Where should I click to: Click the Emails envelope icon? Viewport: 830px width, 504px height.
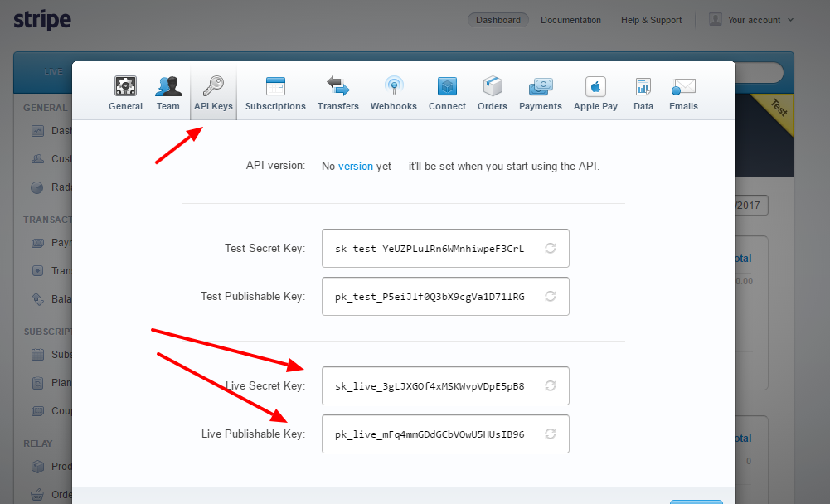(x=683, y=86)
